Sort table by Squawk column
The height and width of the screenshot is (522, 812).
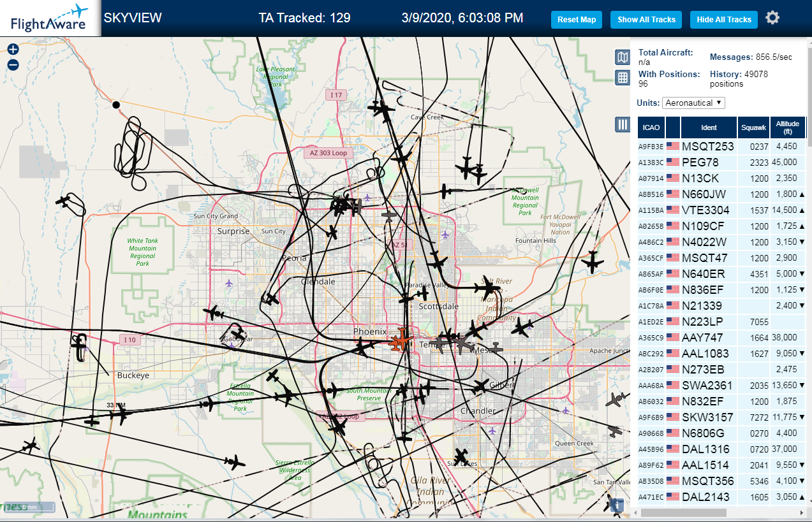(x=753, y=127)
